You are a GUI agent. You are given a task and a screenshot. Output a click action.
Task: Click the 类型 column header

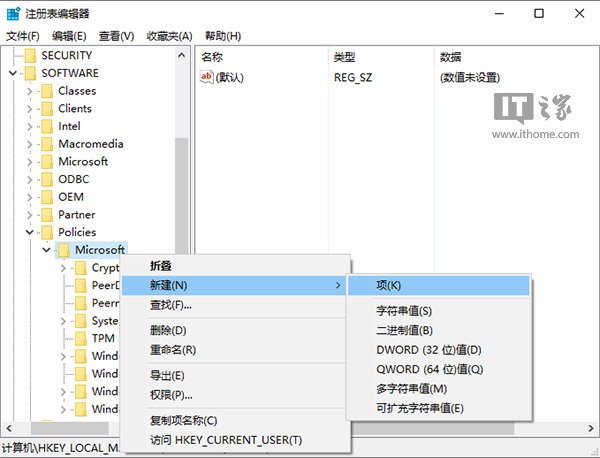pos(382,57)
